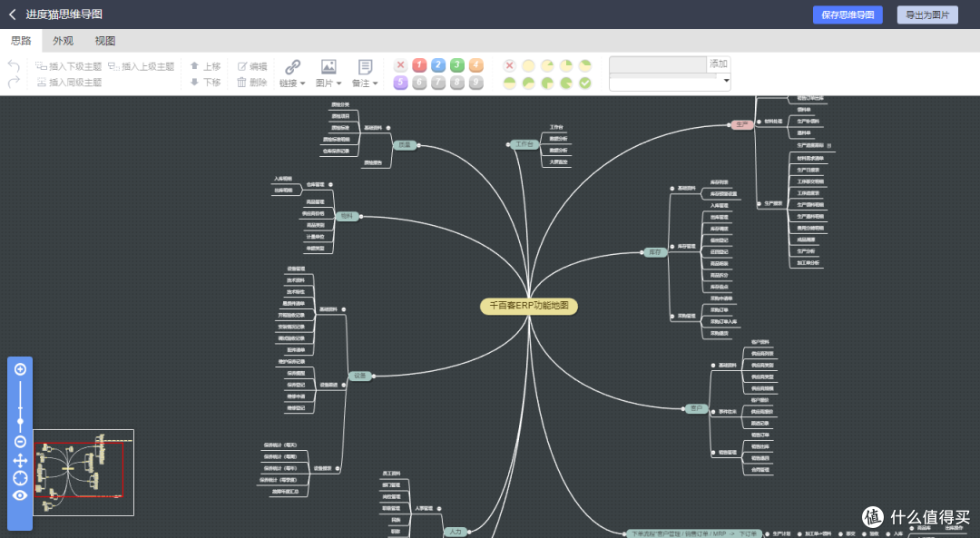Set priority 9 gray badge

click(475, 83)
